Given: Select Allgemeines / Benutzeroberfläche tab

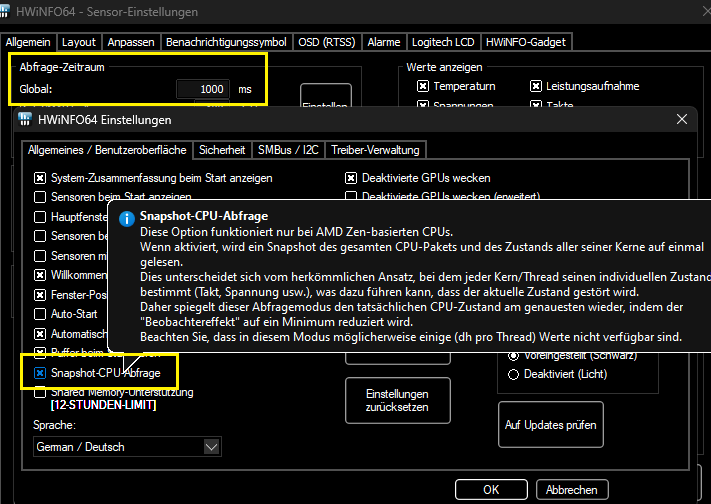Looking at the screenshot, I should 107,150.
